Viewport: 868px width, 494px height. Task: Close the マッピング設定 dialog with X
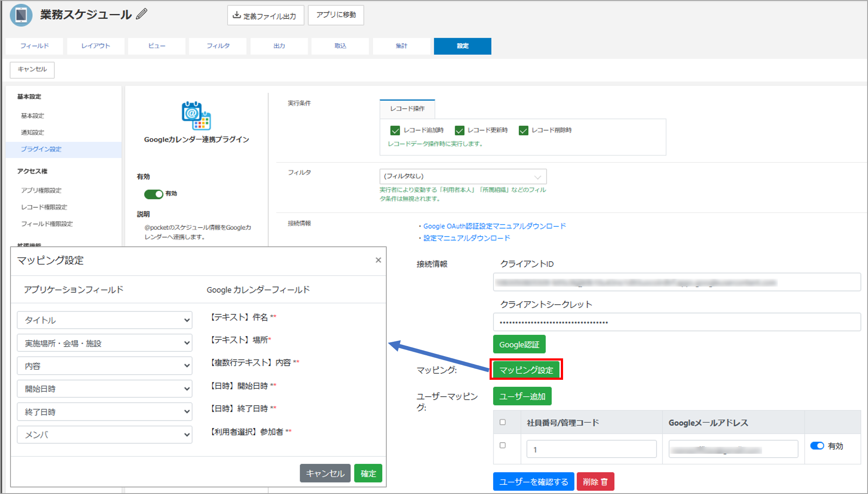pos(378,260)
